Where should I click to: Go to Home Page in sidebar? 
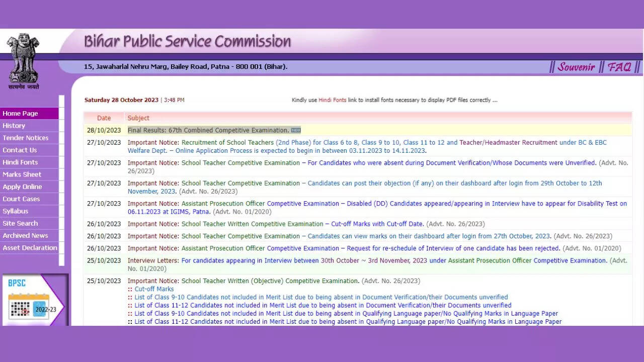(x=20, y=114)
